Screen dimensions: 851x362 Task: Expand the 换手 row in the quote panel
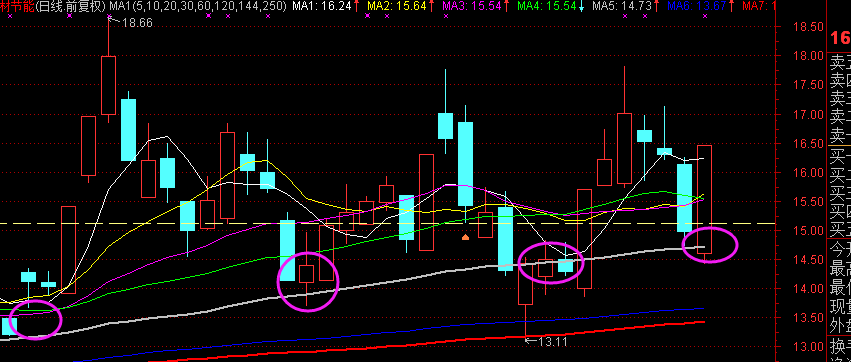coord(840,345)
